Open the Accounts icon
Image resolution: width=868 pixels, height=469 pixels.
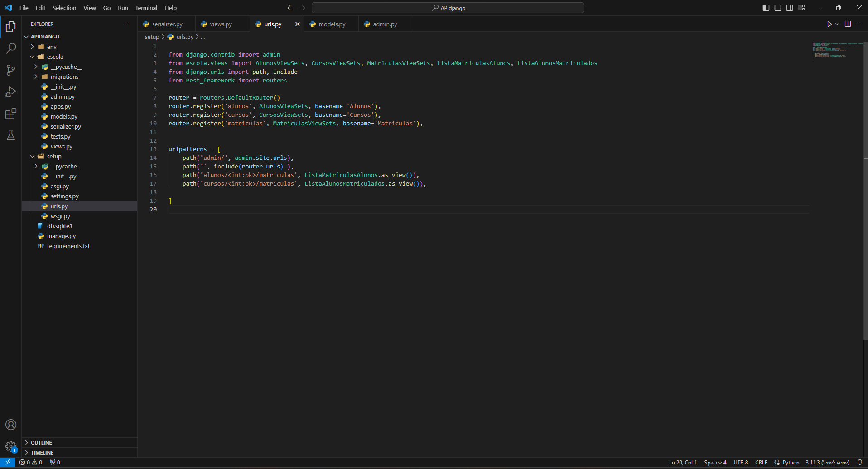click(11, 425)
